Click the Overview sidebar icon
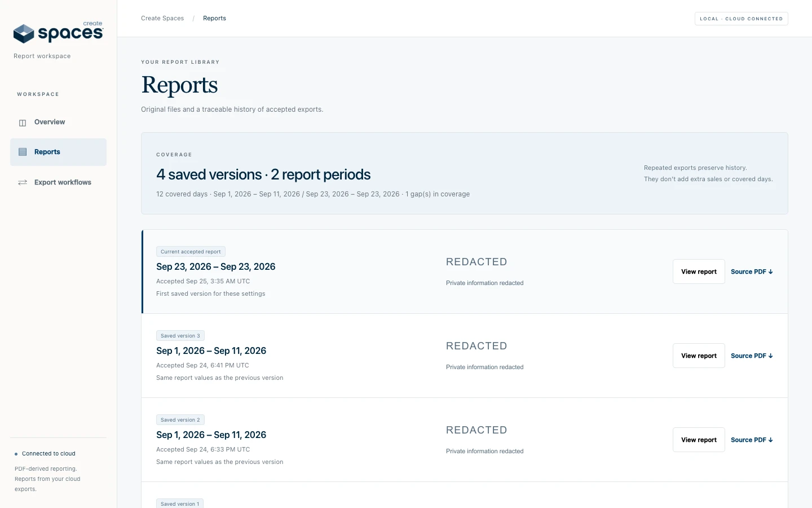This screenshot has height=508, width=812. coord(23,122)
